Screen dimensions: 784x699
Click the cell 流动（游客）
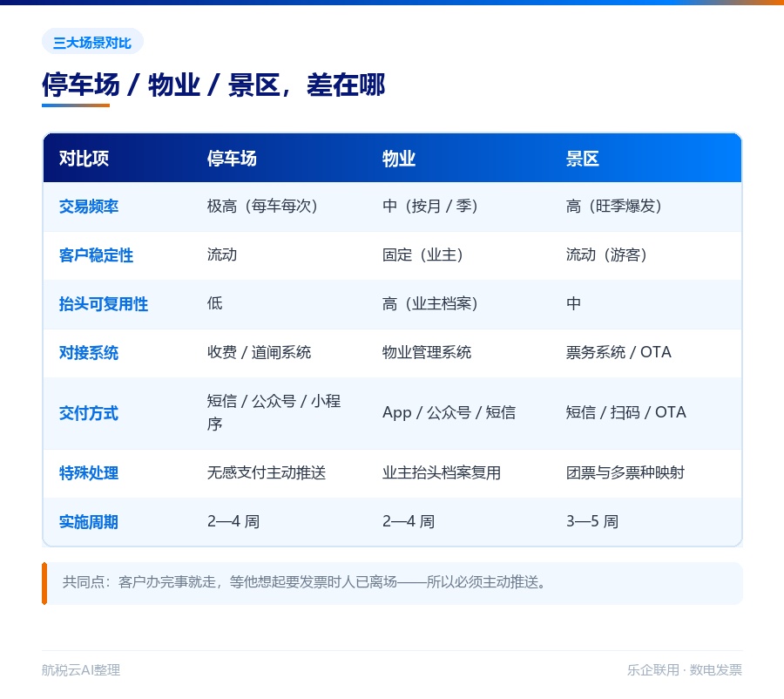click(606, 254)
